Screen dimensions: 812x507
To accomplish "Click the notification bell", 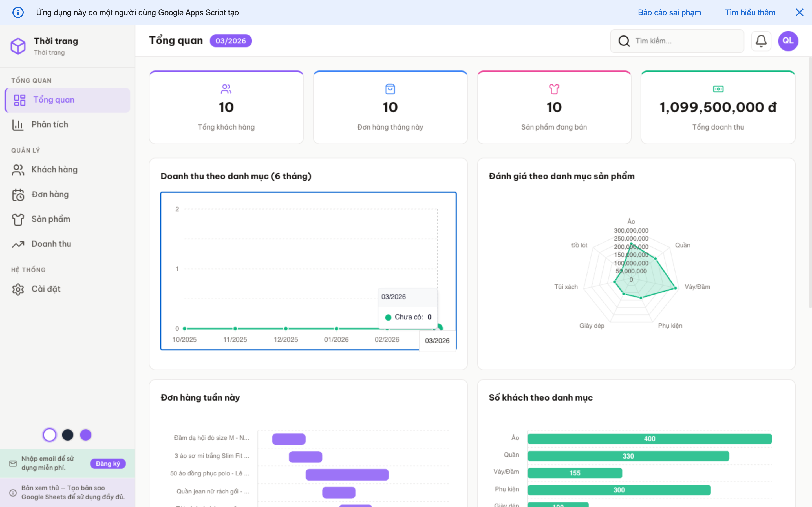I will pyautogui.click(x=761, y=41).
